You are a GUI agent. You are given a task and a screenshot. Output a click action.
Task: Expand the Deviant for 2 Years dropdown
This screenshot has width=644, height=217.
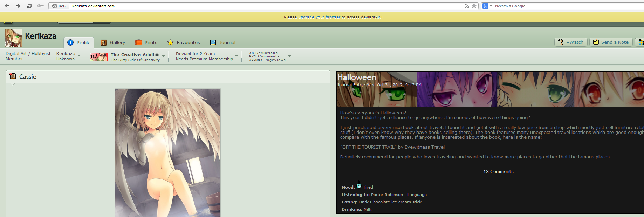pos(237,56)
